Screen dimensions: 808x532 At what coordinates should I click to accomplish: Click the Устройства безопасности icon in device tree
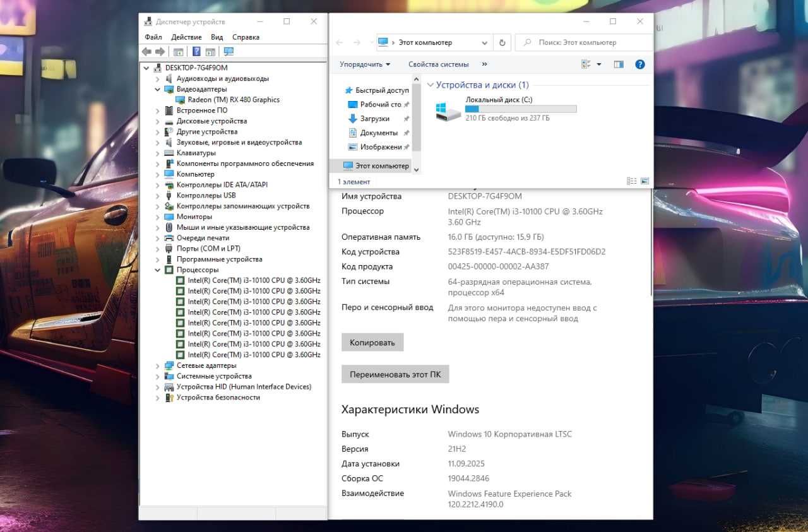(x=169, y=398)
